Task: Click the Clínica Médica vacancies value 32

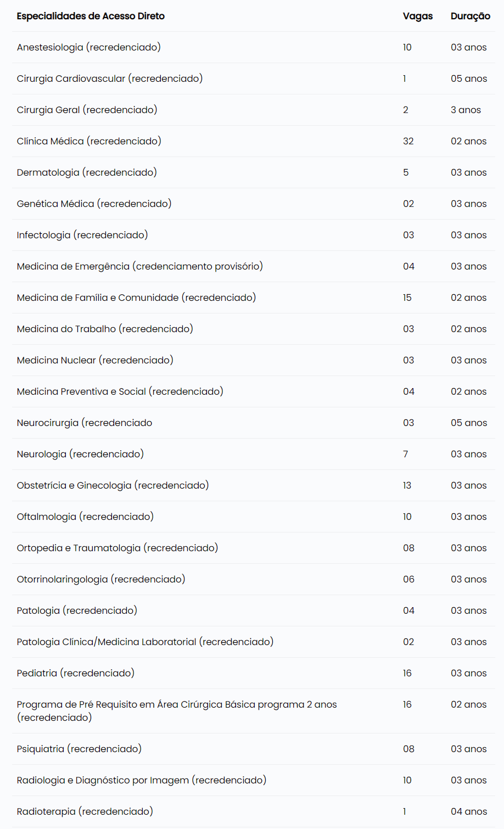Action: [408, 141]
